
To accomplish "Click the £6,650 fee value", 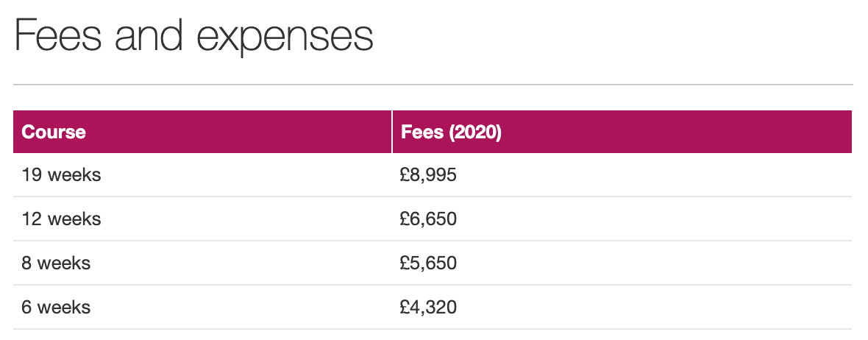I will tap(429, 219).
